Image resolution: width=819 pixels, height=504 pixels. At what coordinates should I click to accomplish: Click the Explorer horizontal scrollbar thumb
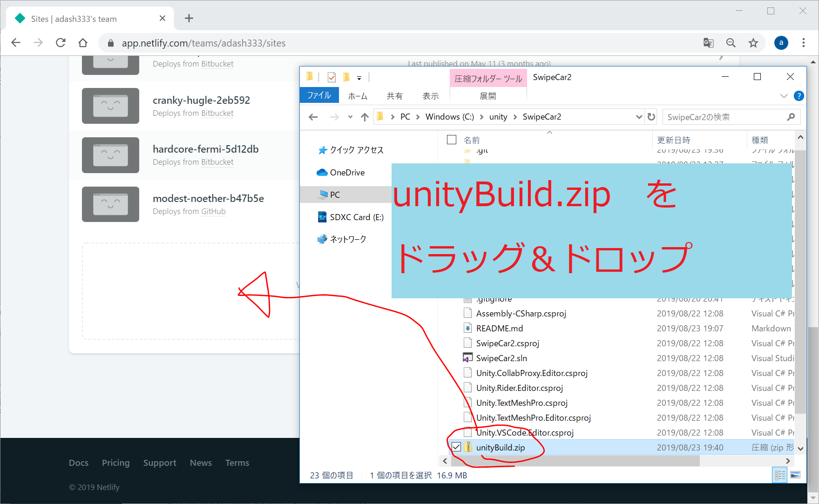tap(575, 461)
